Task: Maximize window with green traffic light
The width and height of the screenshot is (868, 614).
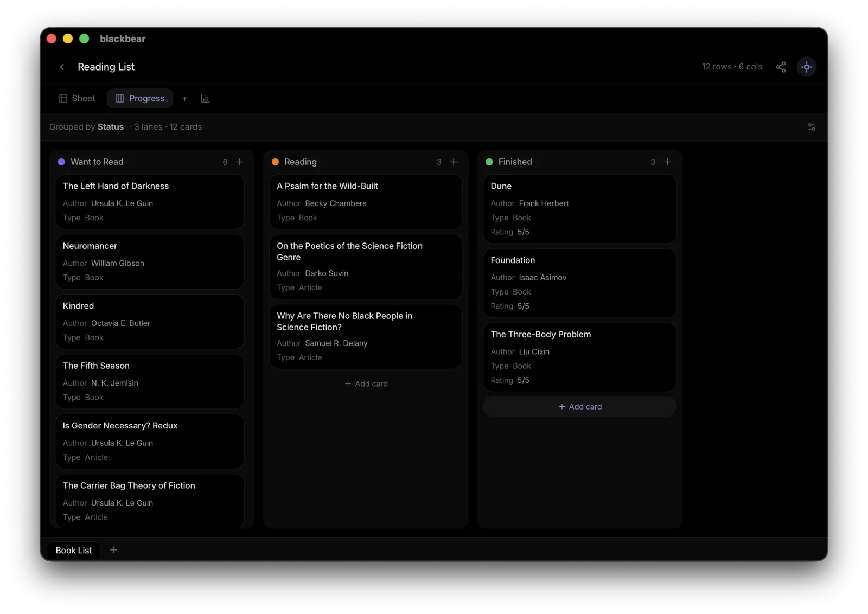Action: click(84, 39)
